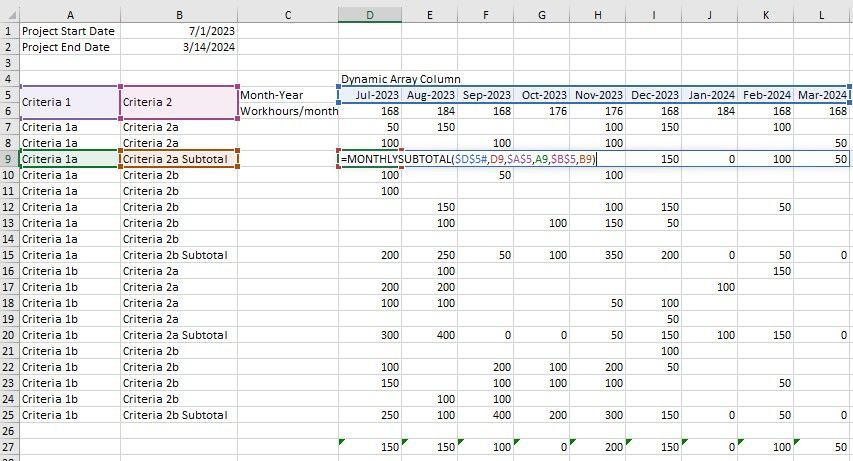Select the 'Project Start Date' cell
This screenshot has height=461, width=853.
pyautogui.click(x=70, y=31)
